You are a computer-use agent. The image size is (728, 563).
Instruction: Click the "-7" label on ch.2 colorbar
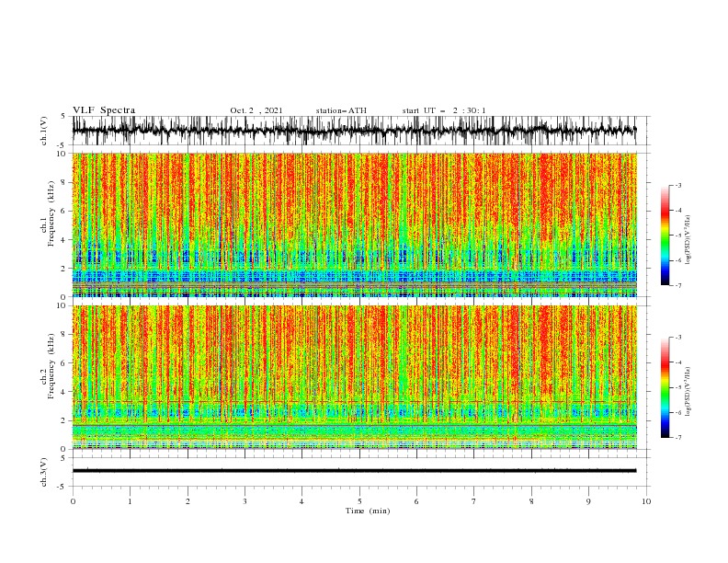(x=677, y=438)
